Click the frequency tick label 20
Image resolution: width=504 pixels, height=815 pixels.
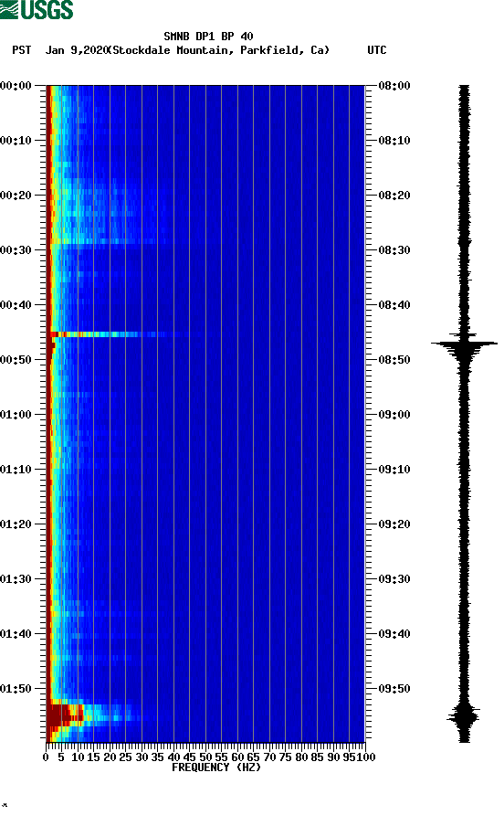[110, 757]
